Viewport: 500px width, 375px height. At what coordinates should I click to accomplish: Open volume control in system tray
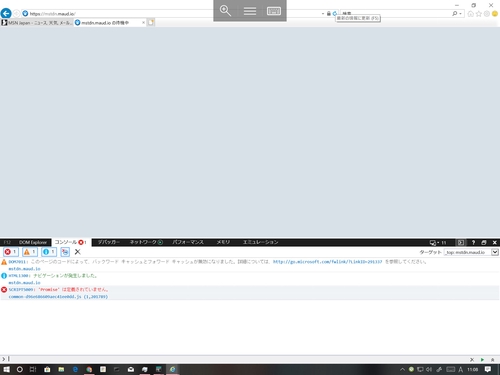tap(429, 369)
